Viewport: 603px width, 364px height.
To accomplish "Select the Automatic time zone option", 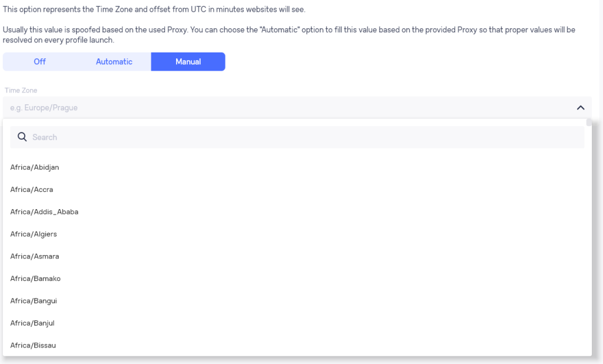I will point(114,62).
